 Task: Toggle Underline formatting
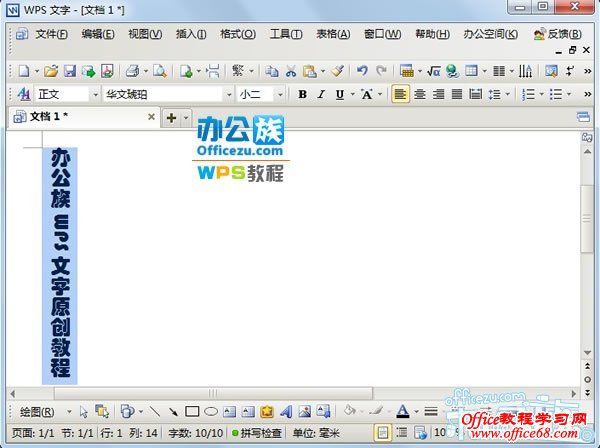point(339,94)
